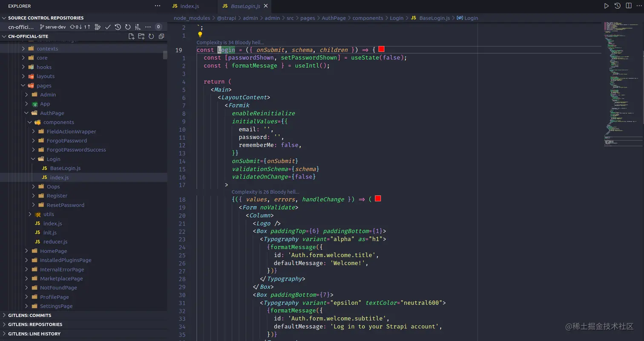Run the code with the play icon
The image size is (644, 341).
point(607,6)
